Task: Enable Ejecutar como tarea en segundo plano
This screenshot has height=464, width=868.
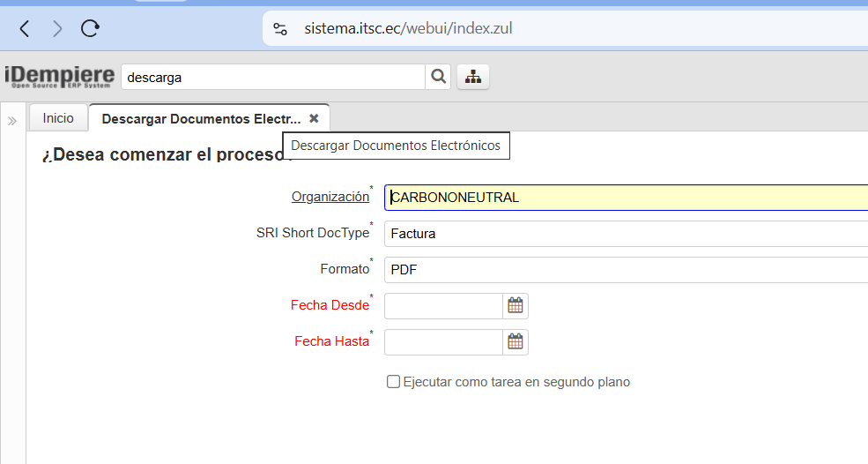Action: [394, 382]
